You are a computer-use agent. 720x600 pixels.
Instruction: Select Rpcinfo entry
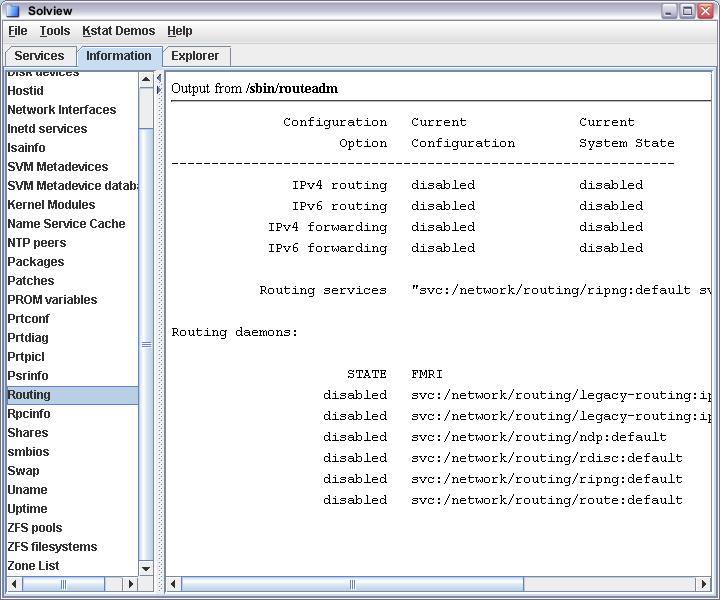(73, 414)
